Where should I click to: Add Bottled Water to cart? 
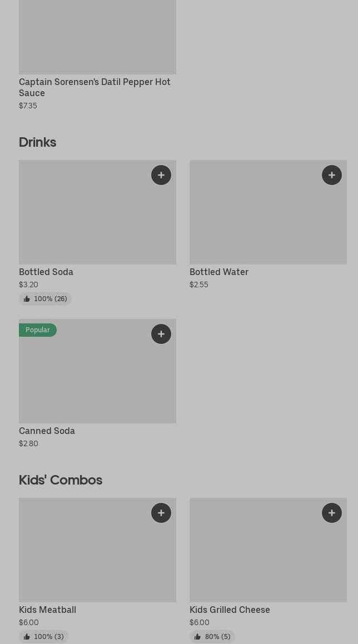point(332,175)
